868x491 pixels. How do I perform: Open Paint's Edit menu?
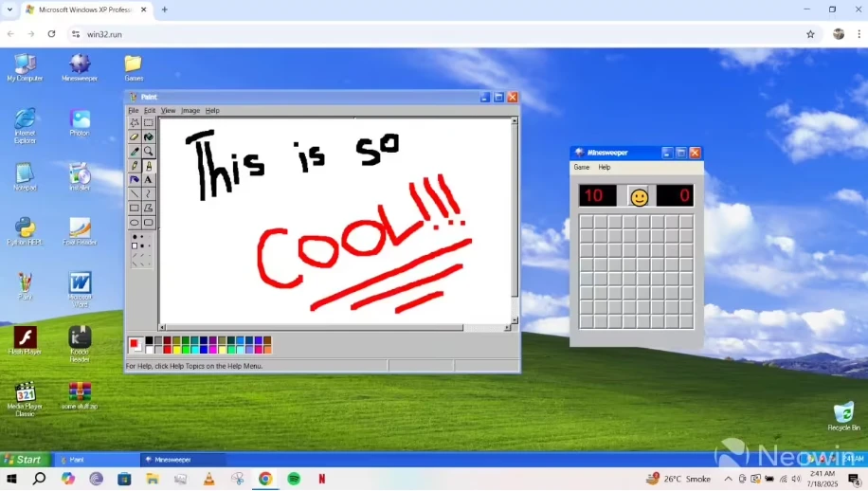tap(150, 111)
